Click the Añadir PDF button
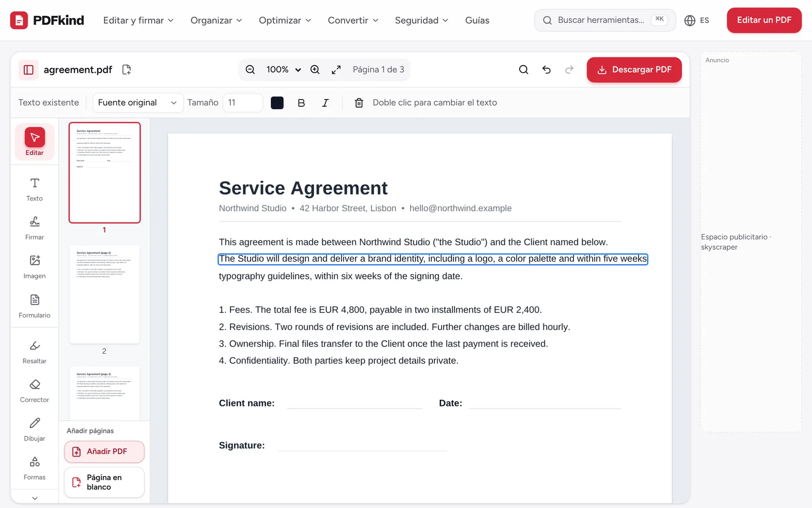 coord(104,452)
